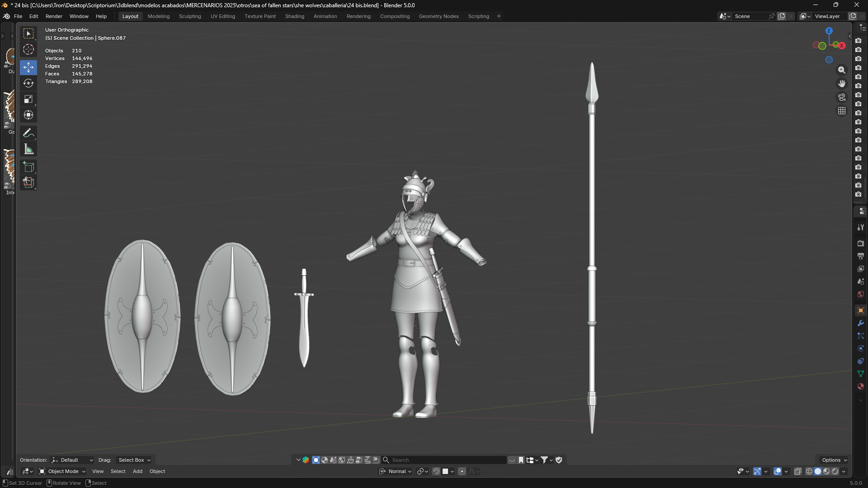Open the asset filter funnel dropdown

pos(547,460)
